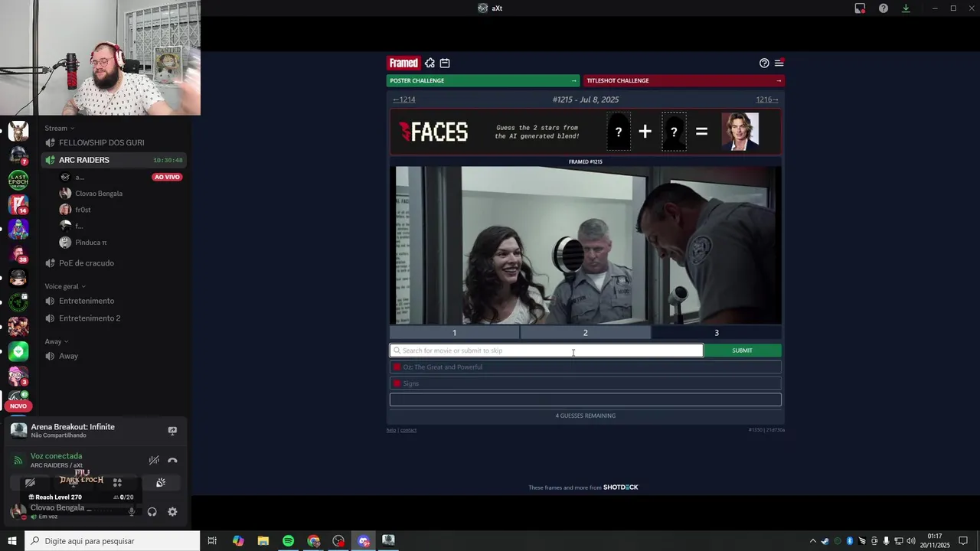980x551 pixels.
Task: Open the puzzle piece games icon
Action: pos(430,63)
